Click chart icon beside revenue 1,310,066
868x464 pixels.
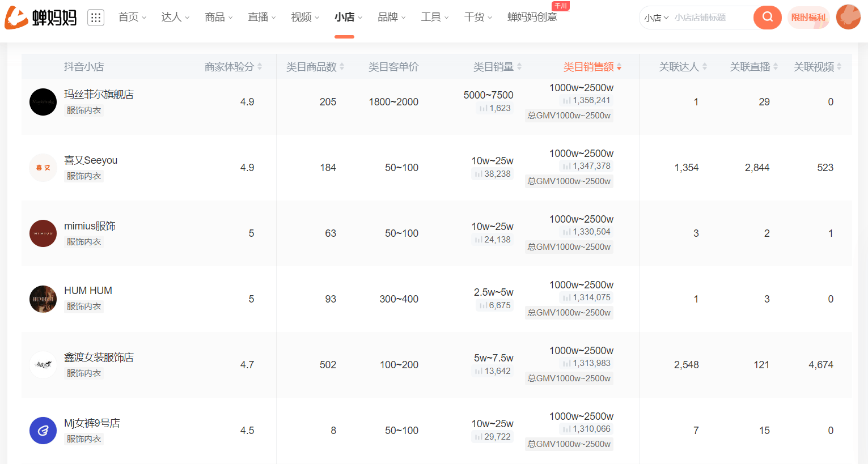pyautogui.click(x=566, y=429)
